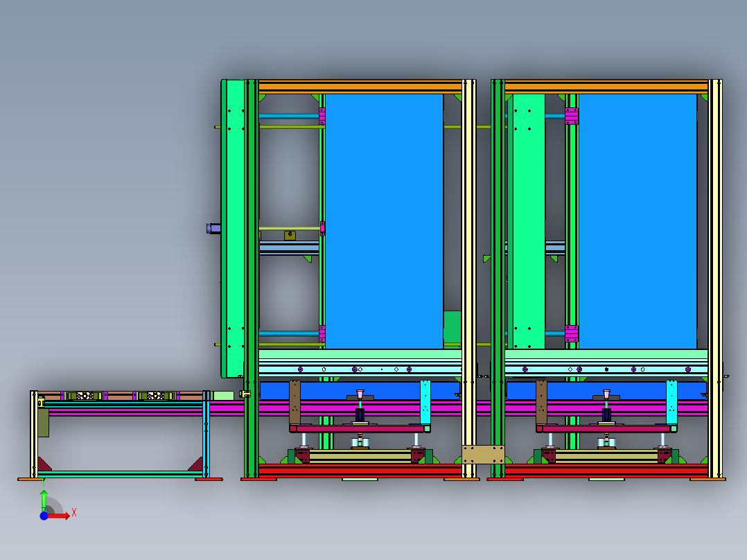Click the red X axis arrow of the triad
Screen dimensions: 747x560
60,516
